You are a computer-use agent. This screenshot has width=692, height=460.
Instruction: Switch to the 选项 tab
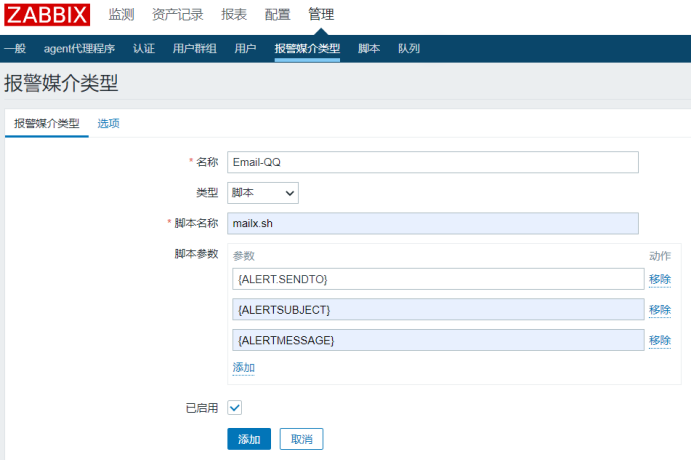[x=108, y=123]
